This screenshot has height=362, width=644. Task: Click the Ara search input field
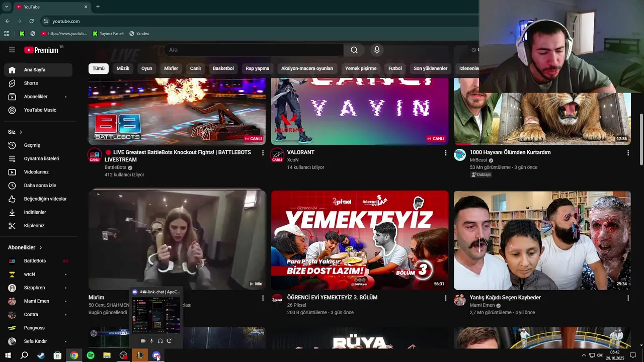(254, 50)
